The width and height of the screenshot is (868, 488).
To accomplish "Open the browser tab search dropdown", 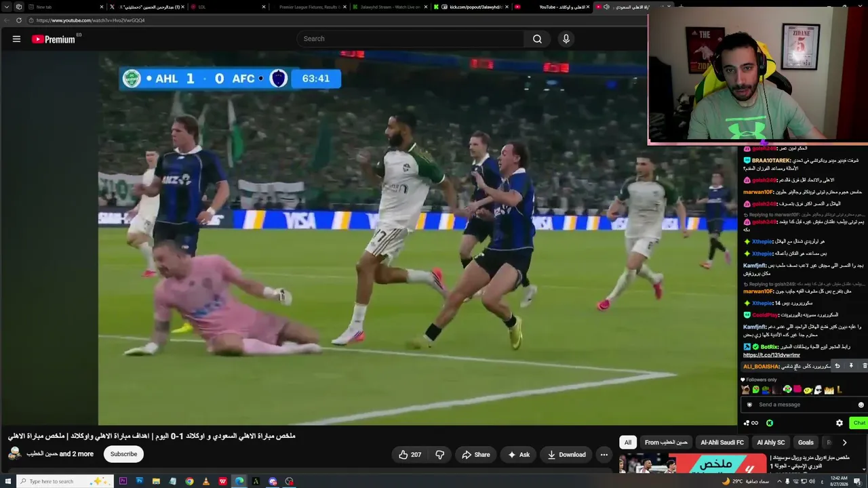I will (x=7, y=7).
